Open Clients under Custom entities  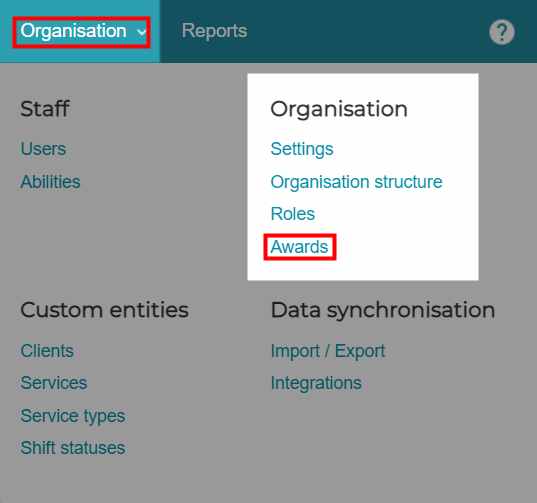click(47, 351)
